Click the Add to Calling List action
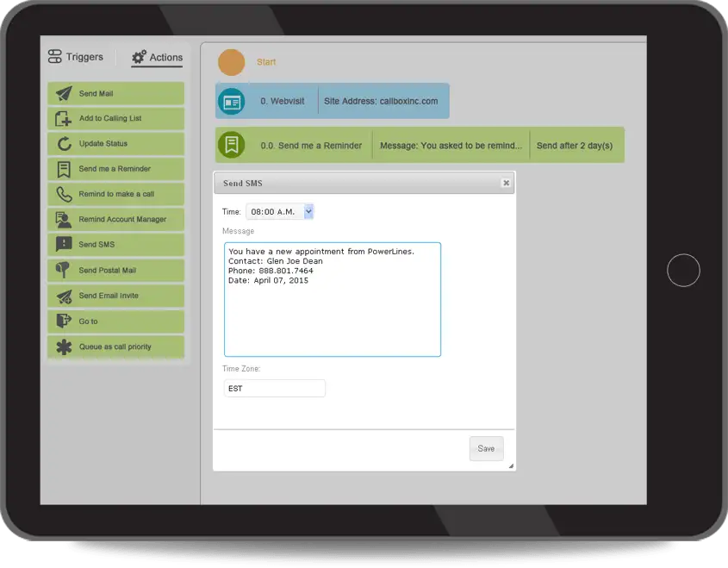 tap(115, 118)
